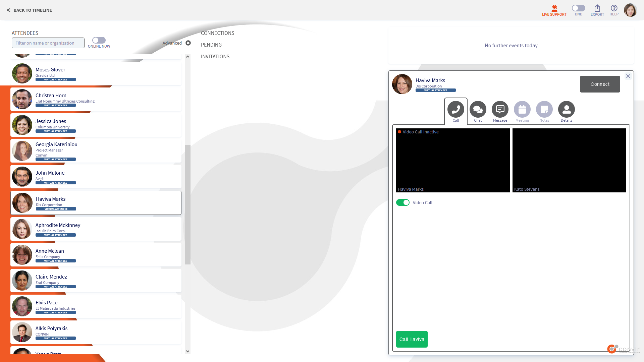Open the Invitations section
This screenshot has height=362, width=644.
point(215,57)
